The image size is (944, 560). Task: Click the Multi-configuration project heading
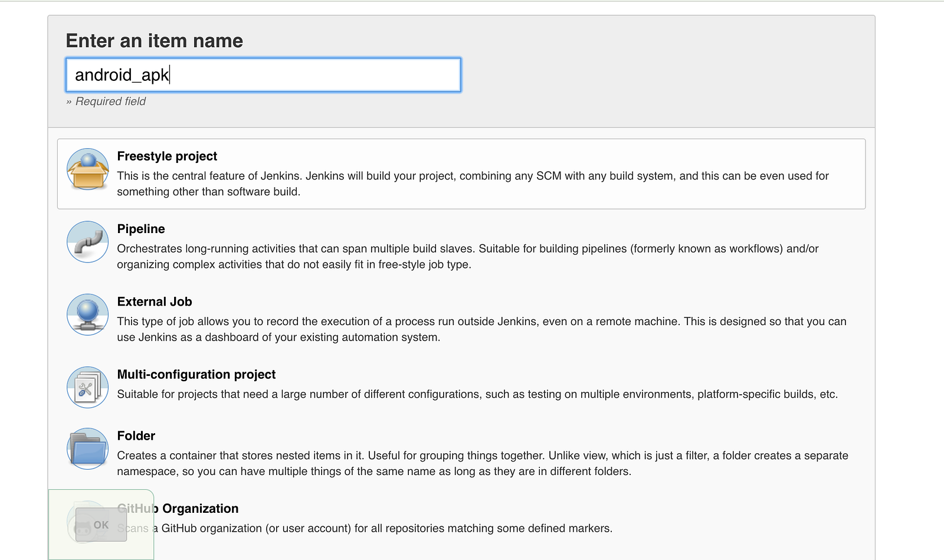click(196, 375)
